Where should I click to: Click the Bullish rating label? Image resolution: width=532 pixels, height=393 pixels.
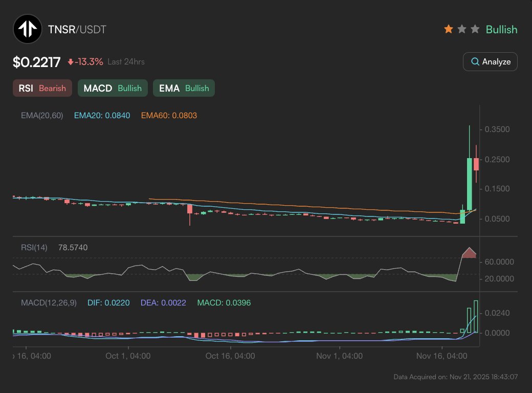tap(501, 29)
